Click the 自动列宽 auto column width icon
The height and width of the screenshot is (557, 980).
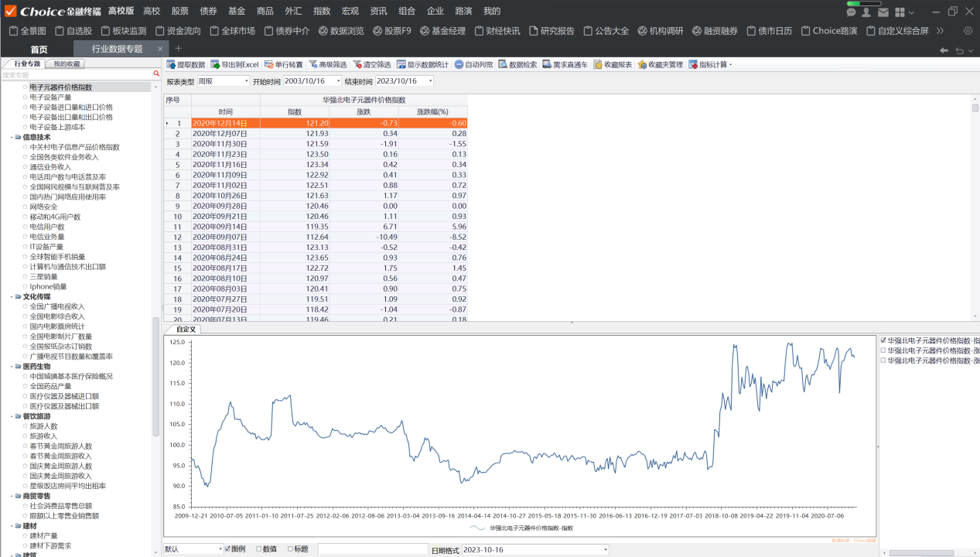[x=459, y=65]
